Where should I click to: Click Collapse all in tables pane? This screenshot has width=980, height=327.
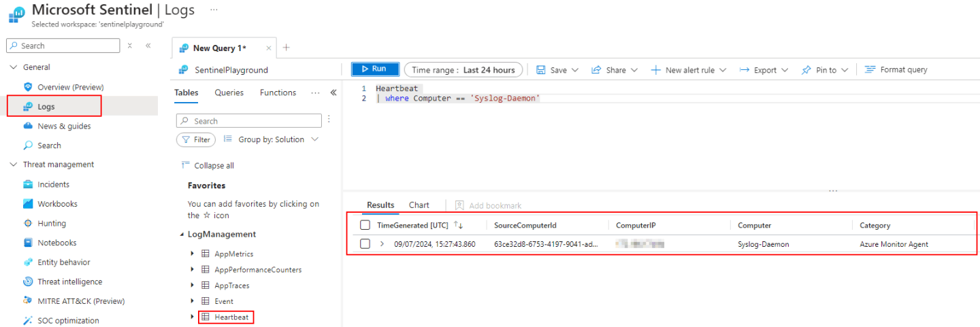(208, 165)
